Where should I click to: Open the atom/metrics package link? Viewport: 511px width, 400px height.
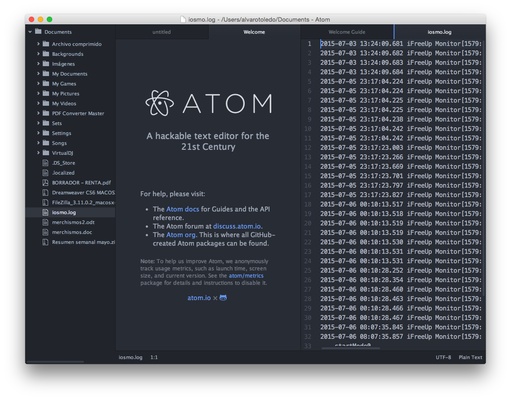(x=246, y=276)
